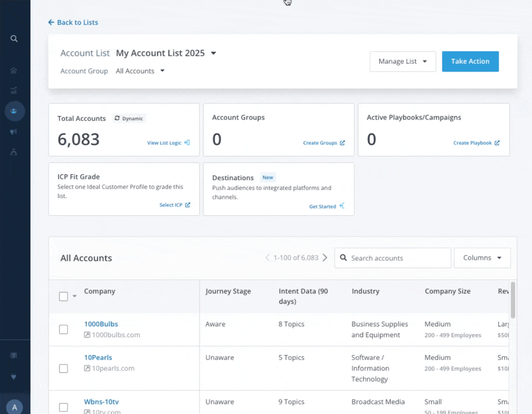Expand the My Account List 2025 dropdown

pyautogui.click(x=213, y=53)
